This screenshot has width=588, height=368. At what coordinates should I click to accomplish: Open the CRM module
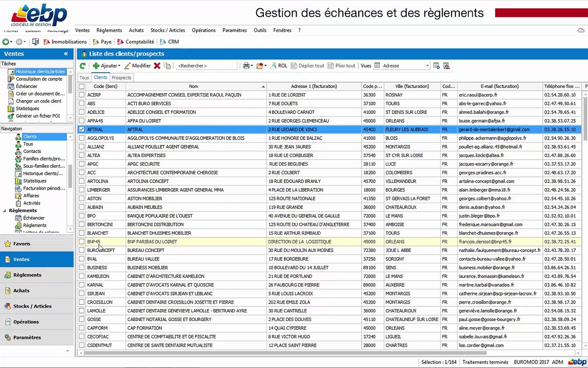[x=169, y=42]
